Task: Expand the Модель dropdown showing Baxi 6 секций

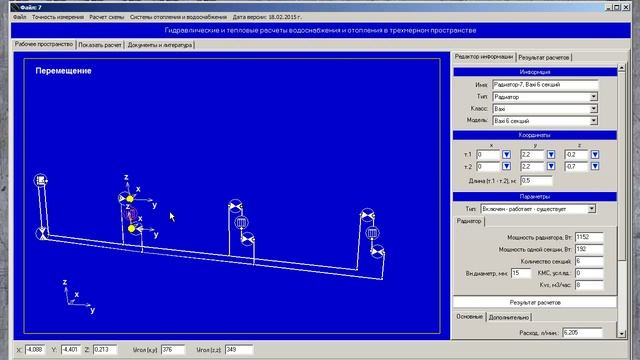Action: point(593,120)
